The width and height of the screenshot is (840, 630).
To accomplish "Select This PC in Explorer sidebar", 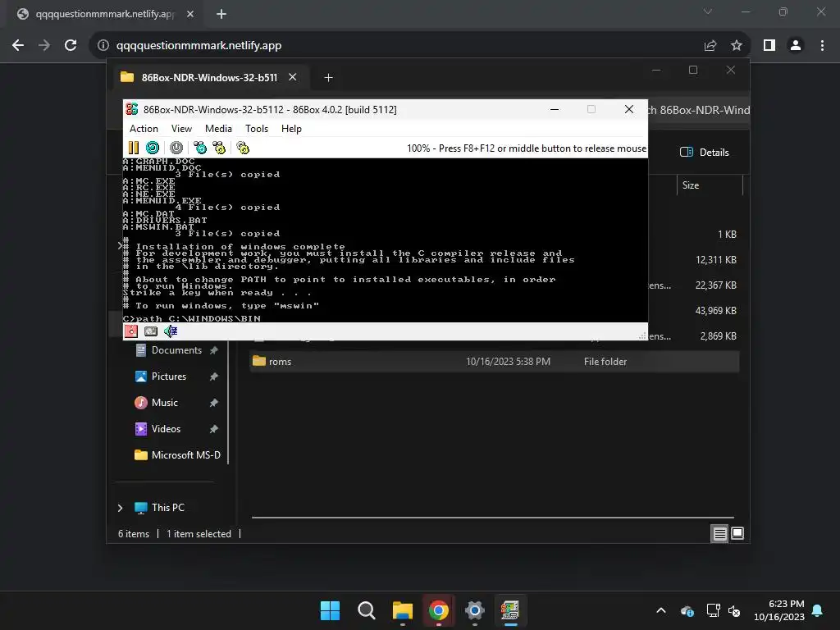I will point(167,508).
